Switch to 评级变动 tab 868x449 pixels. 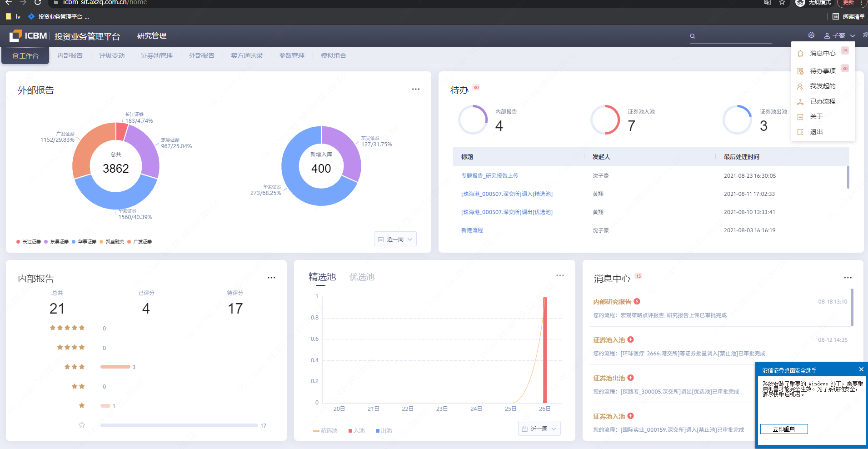(112, 55)
